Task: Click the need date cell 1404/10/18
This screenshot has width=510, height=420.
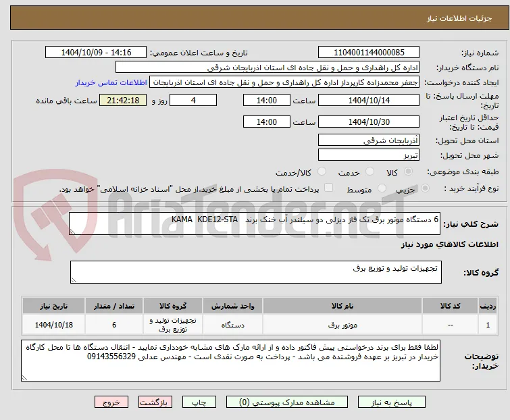Action: [x=53, y=324]
